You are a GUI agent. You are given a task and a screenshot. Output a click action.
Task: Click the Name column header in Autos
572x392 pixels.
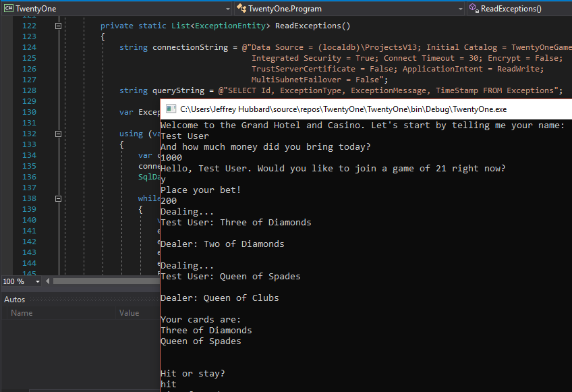22,313
